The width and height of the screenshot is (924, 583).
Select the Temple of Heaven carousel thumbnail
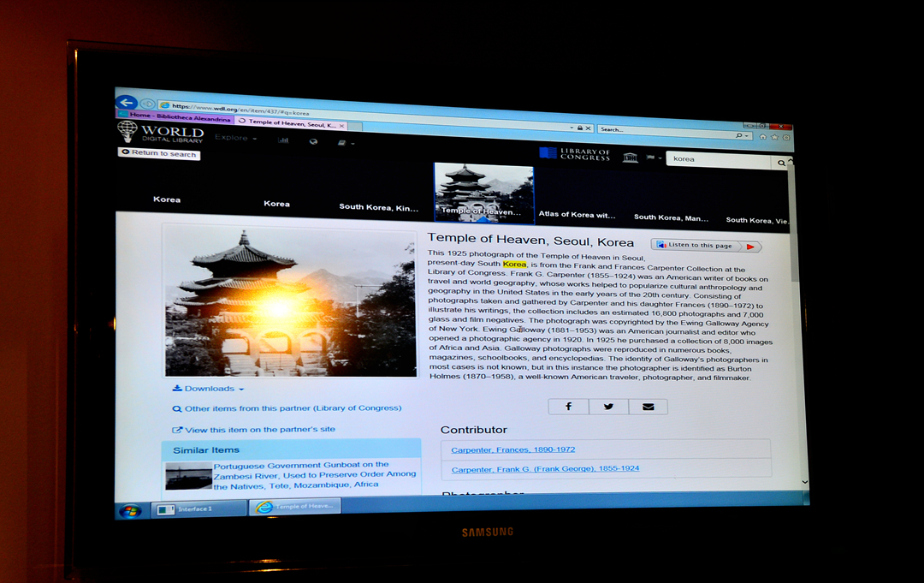coord(483,193)
